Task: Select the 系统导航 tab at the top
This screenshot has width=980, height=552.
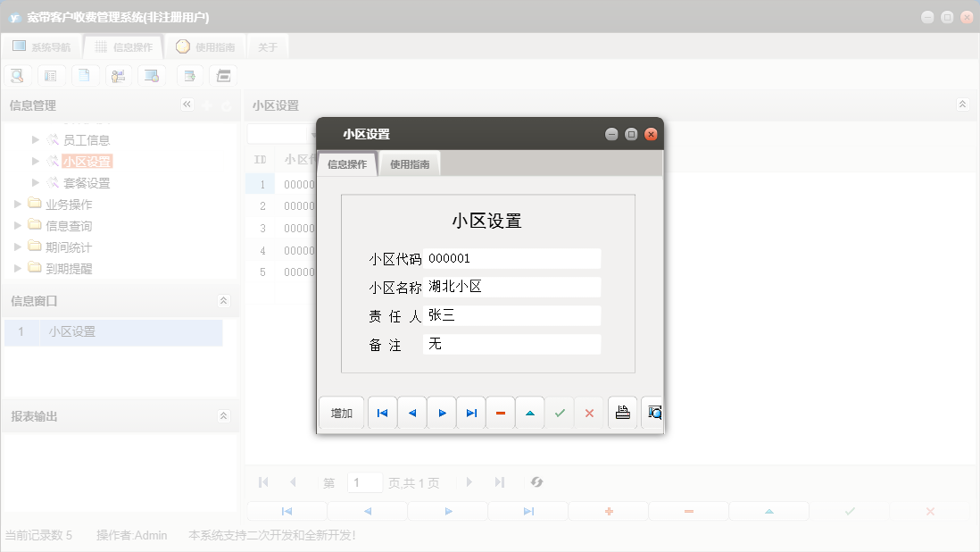Action: pyautogui.click(x=41, y=46)
